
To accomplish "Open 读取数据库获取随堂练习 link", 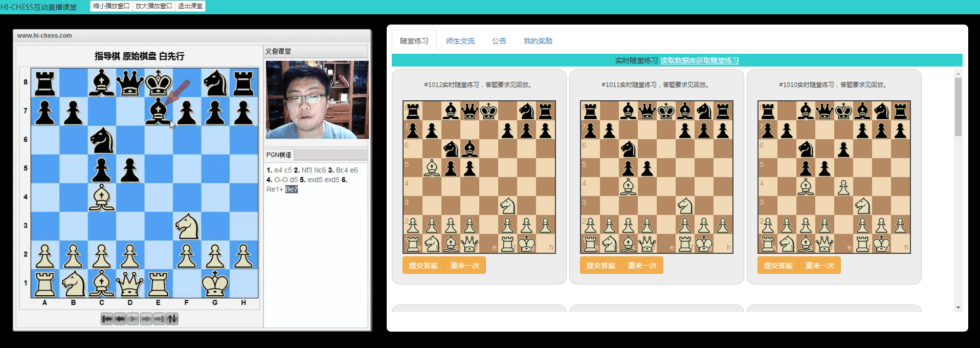I will pos(699,60).
